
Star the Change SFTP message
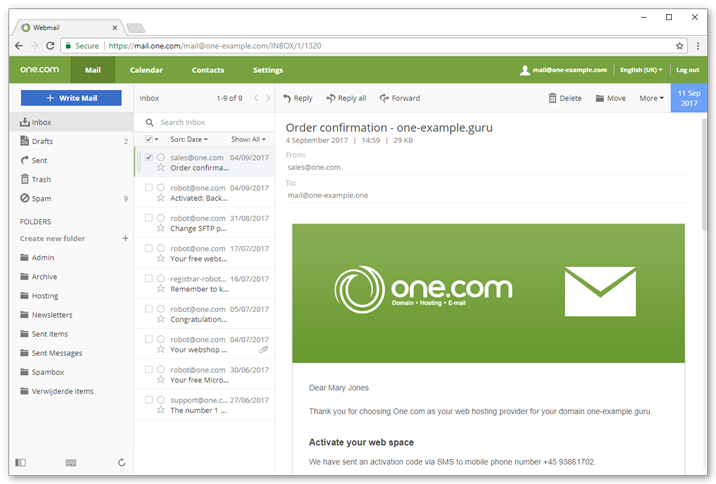pos(161,228)
